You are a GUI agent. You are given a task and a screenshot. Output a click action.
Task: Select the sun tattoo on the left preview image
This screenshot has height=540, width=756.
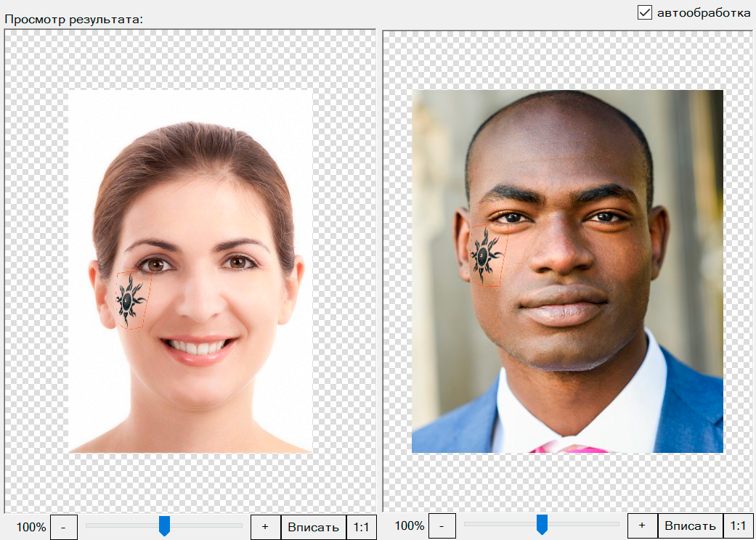click(x=129, y=300)
